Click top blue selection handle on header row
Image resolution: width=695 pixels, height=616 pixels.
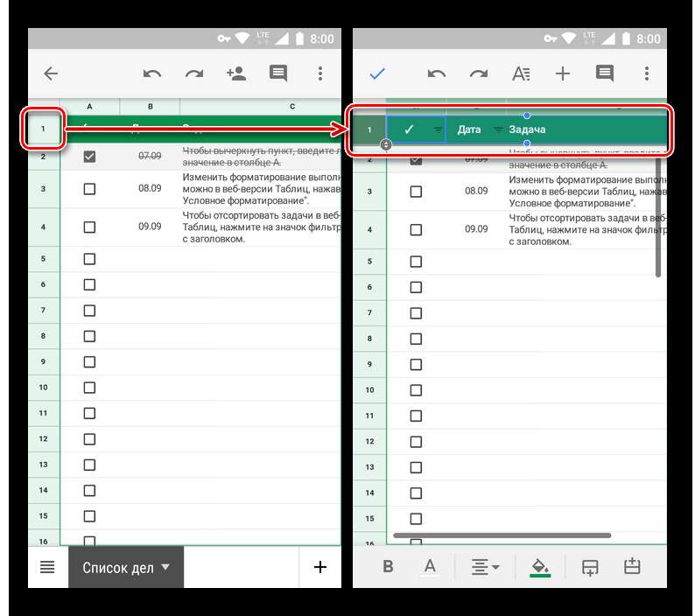527,115
